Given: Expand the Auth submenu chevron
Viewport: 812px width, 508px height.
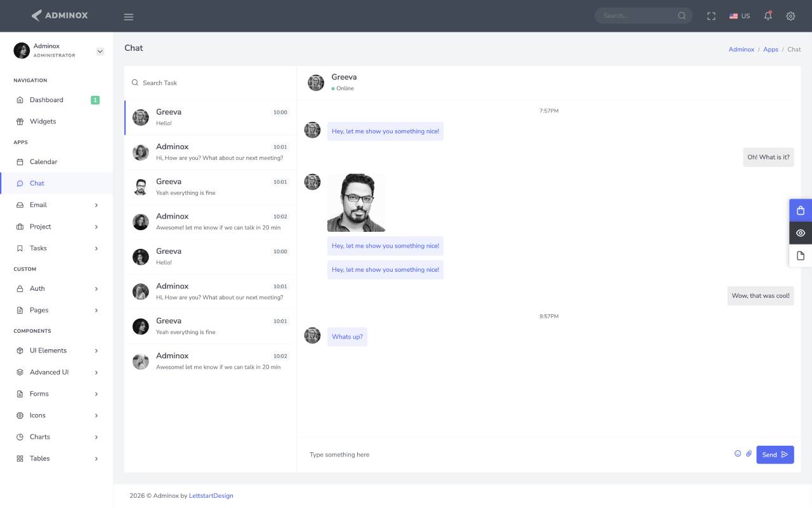Looking at the screenshot, I should click(96, 288).
